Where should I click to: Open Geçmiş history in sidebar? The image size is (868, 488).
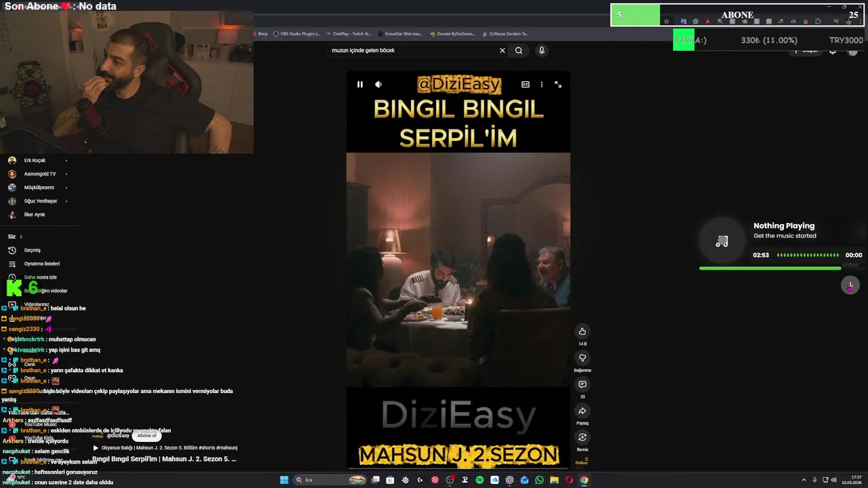pos(32,250)
